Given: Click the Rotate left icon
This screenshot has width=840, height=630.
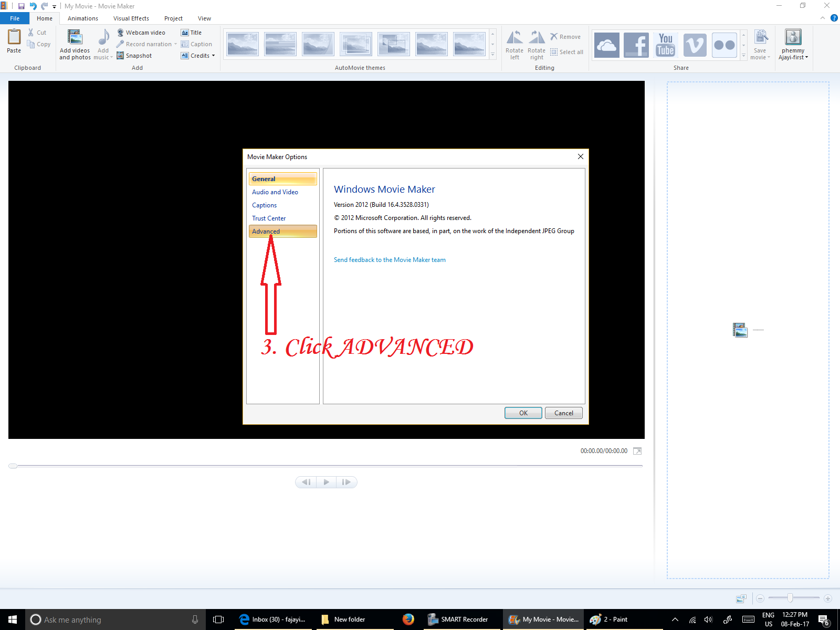Looking at the screenshot, I should tap(514, 38).
